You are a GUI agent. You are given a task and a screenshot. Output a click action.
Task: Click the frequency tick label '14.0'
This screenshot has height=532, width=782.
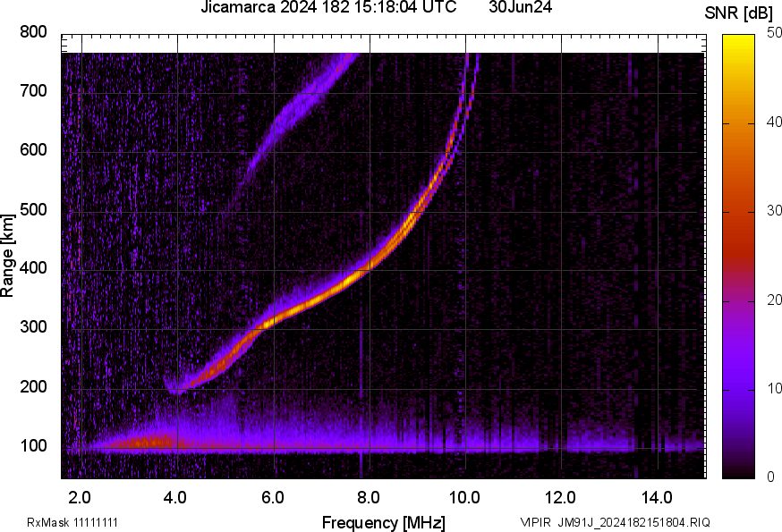[x=657, y=498]
